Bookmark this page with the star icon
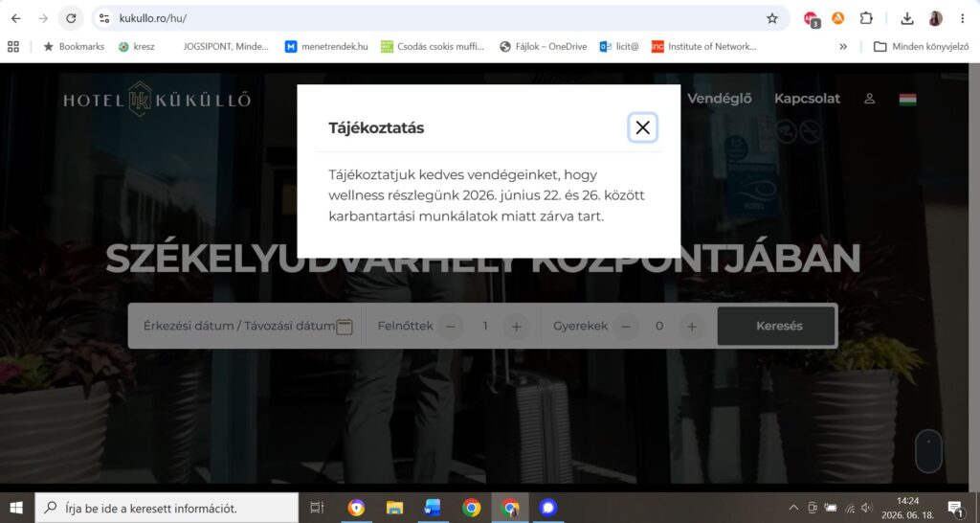Screen dimensions: 980x523 [772, 19]
